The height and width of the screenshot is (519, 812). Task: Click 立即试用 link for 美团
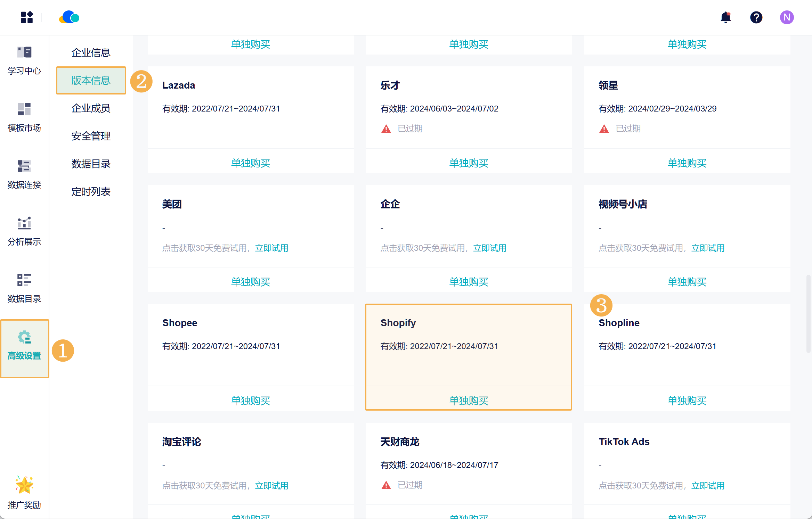pos(271,248)
